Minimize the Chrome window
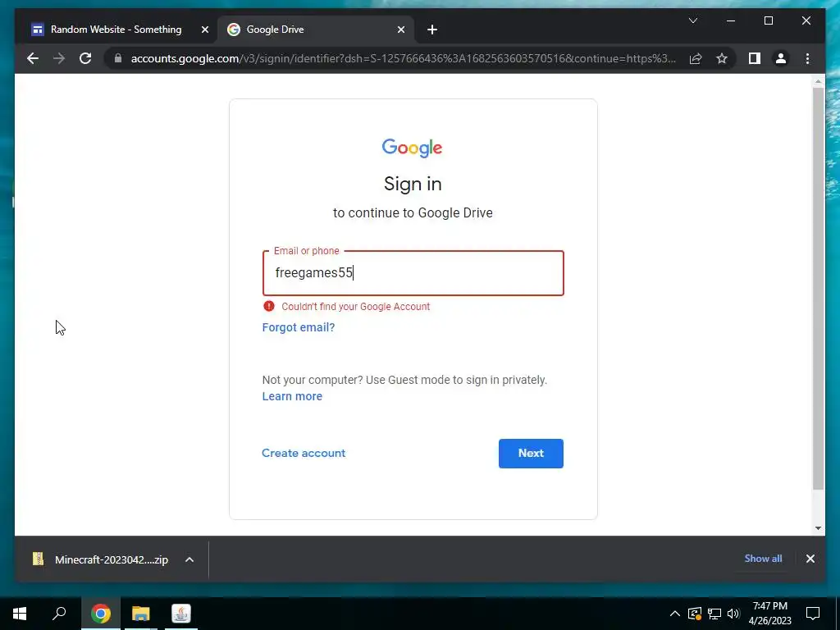 point(731,21)
